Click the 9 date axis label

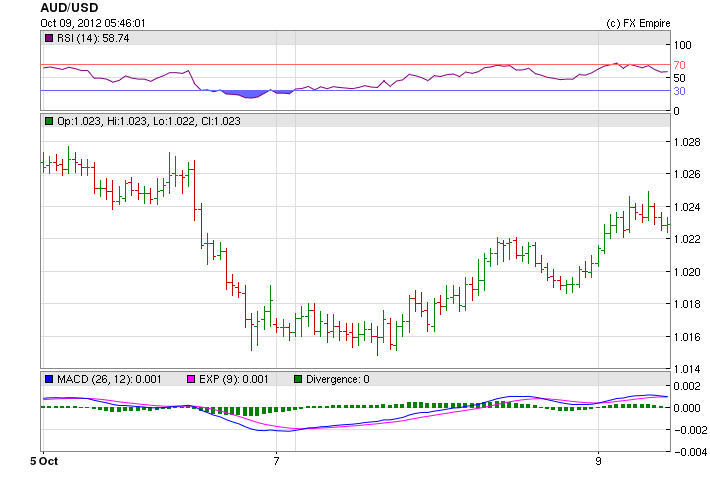(x=599, y=461)
